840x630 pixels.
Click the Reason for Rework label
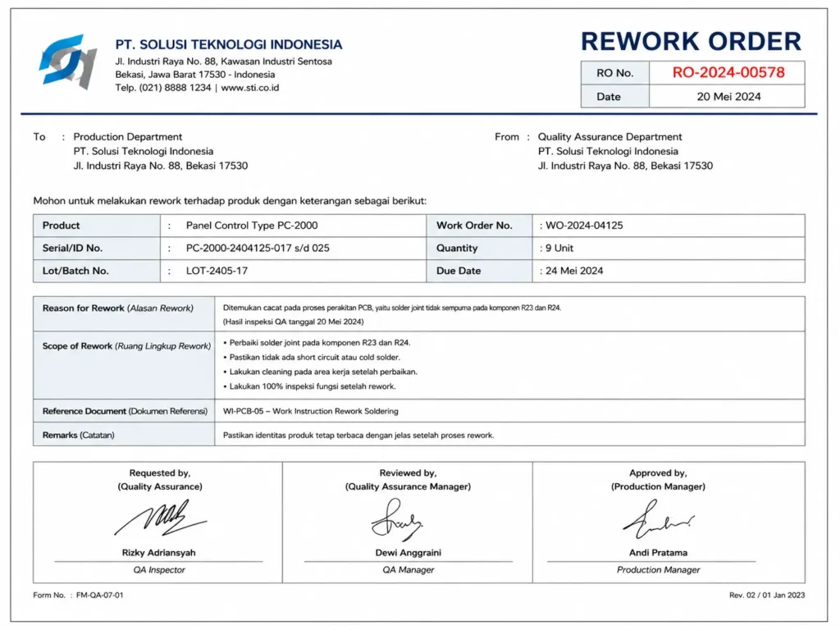tap(118, 308)
